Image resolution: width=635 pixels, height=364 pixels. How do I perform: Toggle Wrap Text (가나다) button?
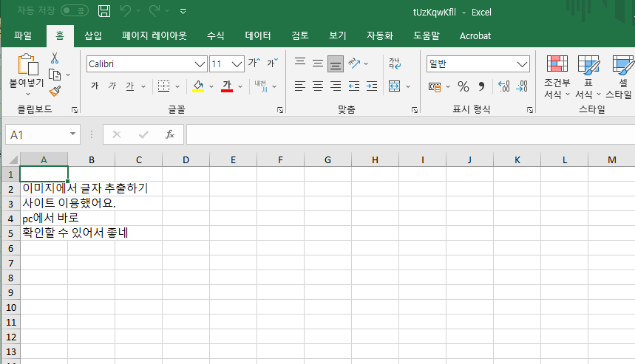click(395, 63)
